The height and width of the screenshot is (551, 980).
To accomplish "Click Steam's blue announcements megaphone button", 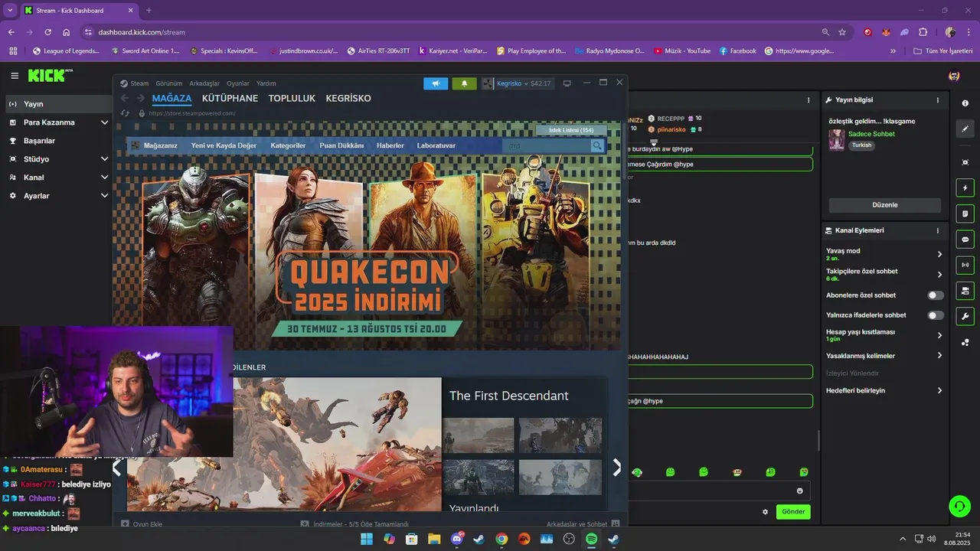I will pos(436,83).
